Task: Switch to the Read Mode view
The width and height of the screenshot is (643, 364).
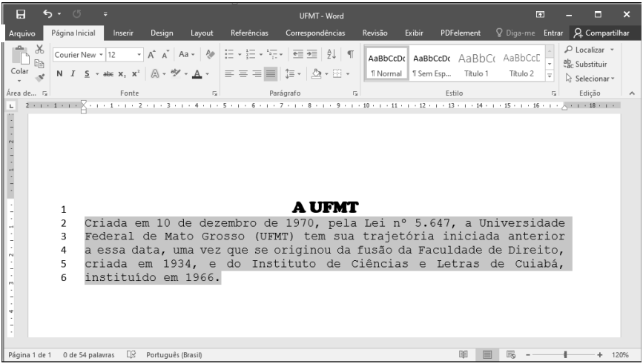Action: 464,354
